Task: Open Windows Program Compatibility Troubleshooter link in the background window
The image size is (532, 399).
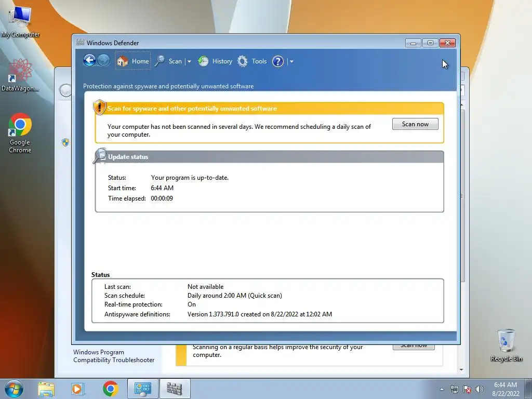Action: pos(114,356)
